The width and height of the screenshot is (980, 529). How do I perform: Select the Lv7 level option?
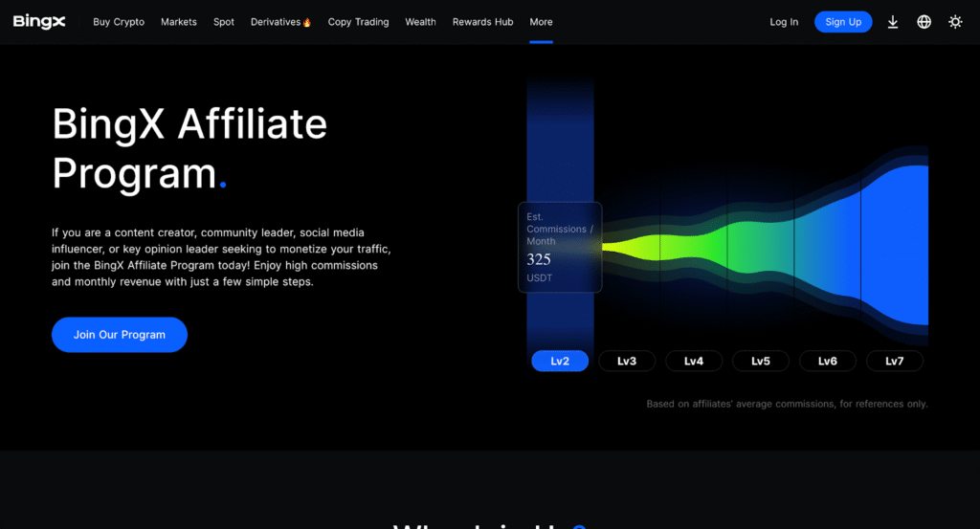point(895,361)
